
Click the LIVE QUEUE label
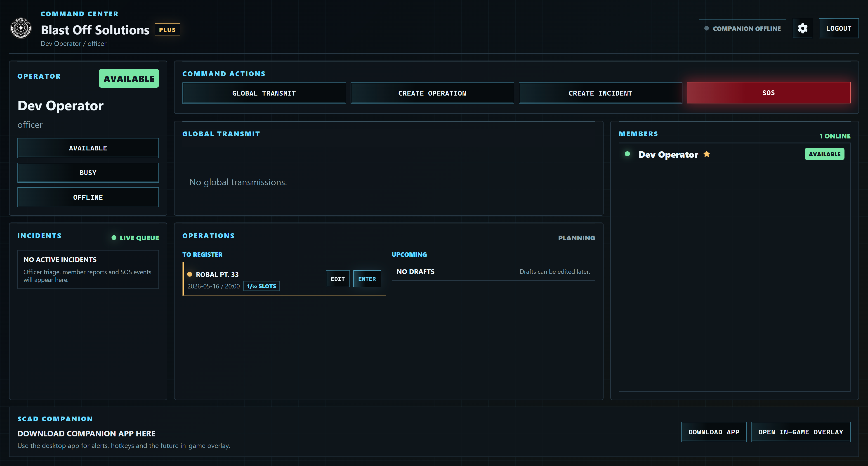click(139, 238)
